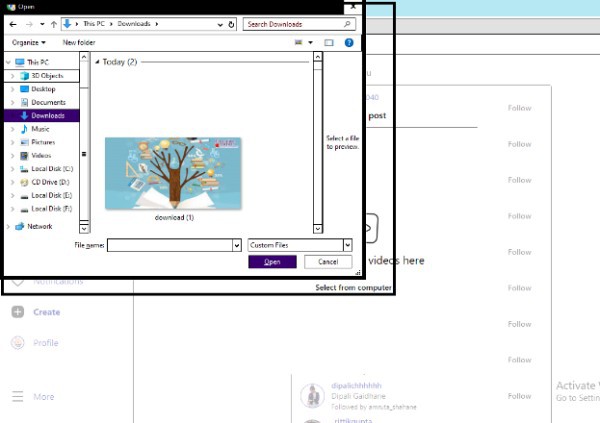Click the Profile avatar icon in the Instagram sidebar
600x423 pixels.
[x=18, y=343]
